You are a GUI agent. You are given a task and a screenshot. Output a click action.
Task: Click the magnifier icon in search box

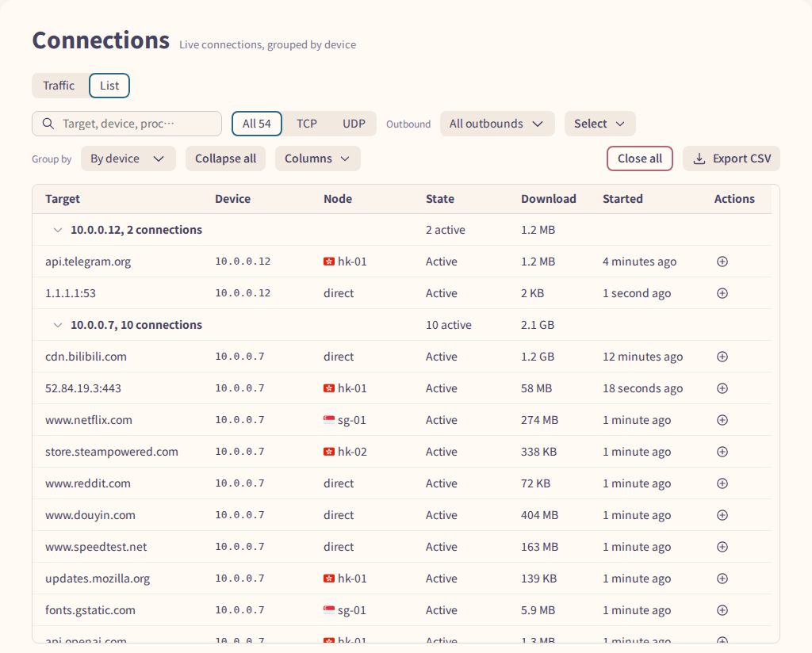(x=48, y=124)
